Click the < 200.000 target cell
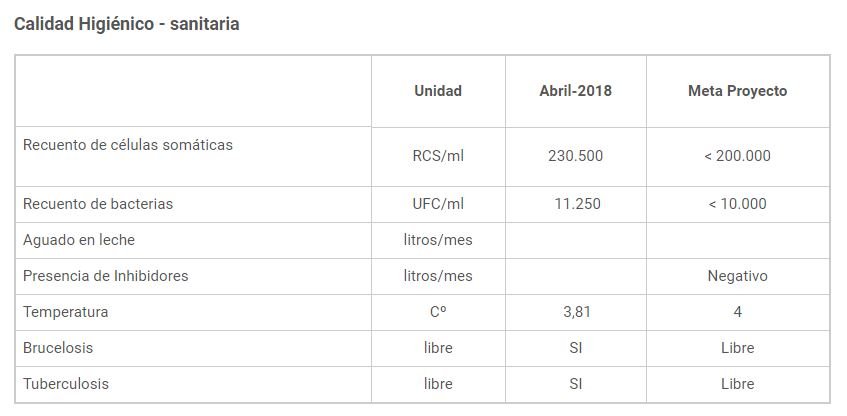Screen dimensions: 847x416 (x=737, y=156)
